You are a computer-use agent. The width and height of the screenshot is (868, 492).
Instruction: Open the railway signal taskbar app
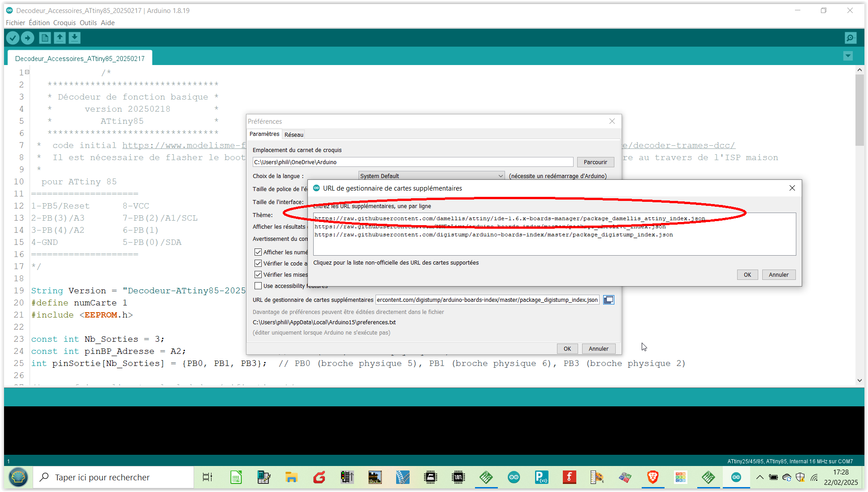pos(347,477)
